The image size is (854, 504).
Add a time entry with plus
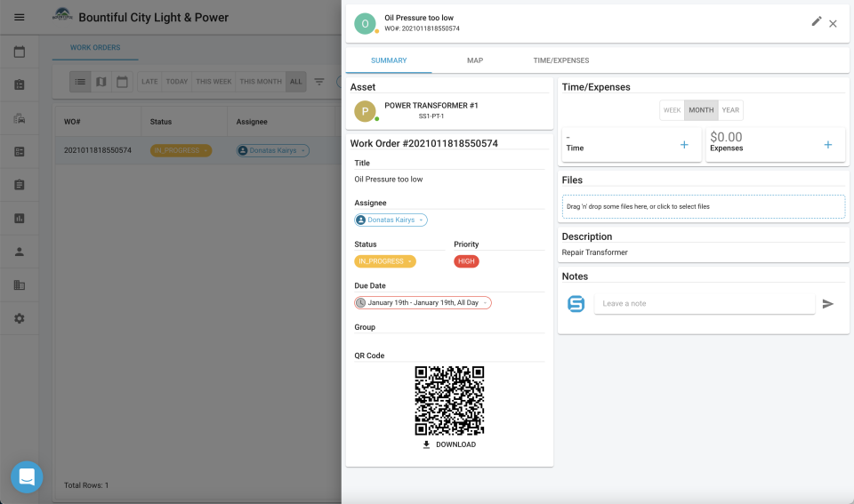684,145
